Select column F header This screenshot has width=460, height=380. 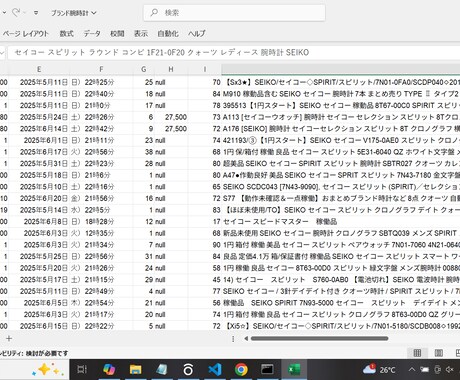coord(101,69)
